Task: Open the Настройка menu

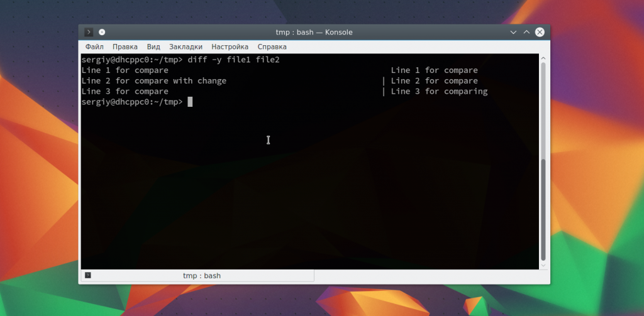Action: pos(230,46)
